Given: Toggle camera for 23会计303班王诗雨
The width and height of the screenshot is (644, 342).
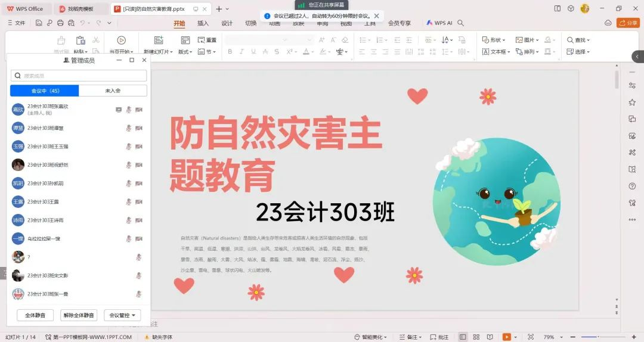Looking at the screenshot, I should 138,220.
